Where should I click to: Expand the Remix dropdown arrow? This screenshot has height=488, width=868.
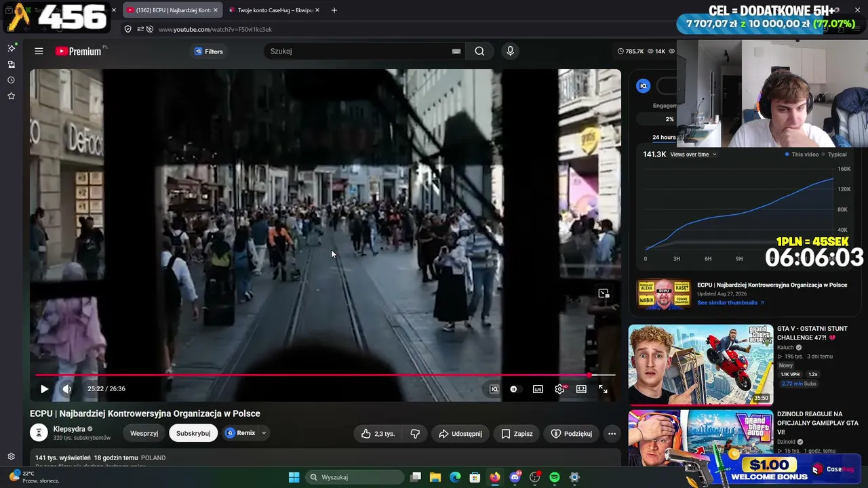[264, 433]
